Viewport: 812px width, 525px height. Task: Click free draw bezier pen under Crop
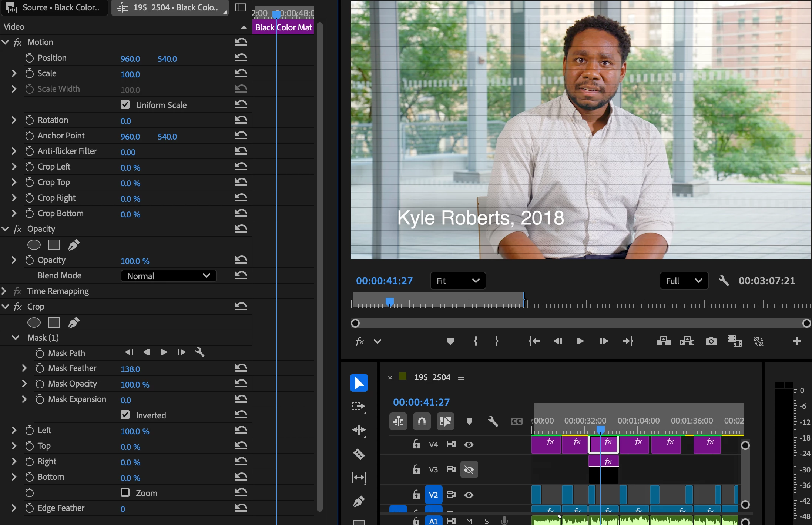pos(74,322)
